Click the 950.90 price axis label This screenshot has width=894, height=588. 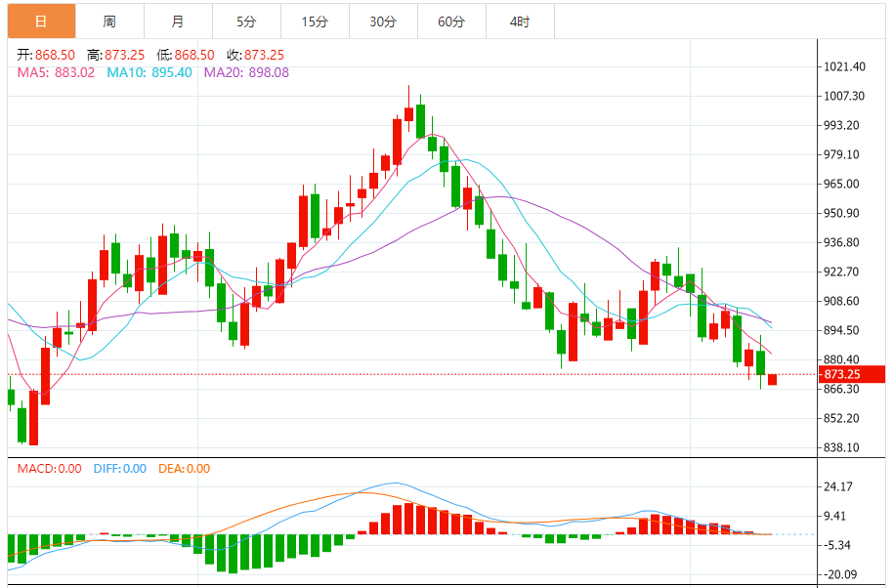841,213
